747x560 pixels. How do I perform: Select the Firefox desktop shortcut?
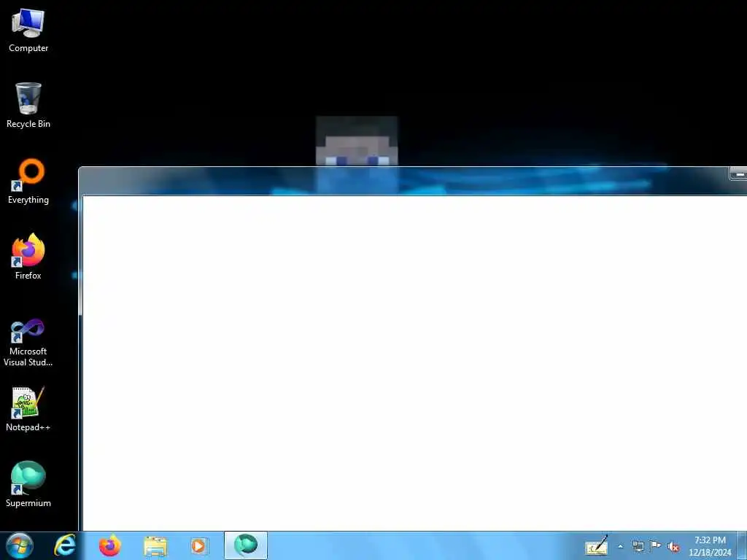tap(28, 257)
